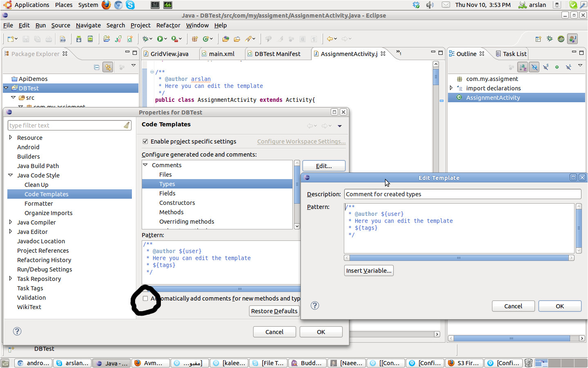Toggle Link with Editor in Package Explorer
The image size is (588, 368).
click(x=108, y=67)
